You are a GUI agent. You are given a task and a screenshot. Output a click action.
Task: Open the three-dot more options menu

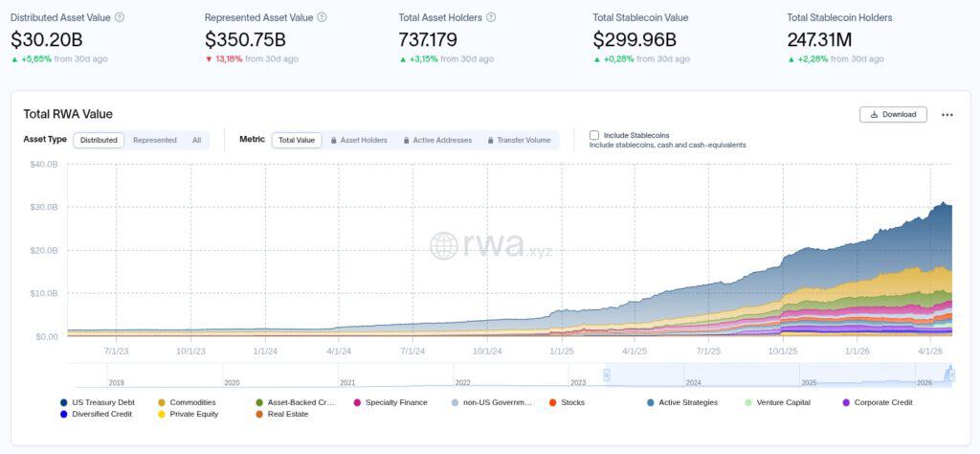pos(947,115)
